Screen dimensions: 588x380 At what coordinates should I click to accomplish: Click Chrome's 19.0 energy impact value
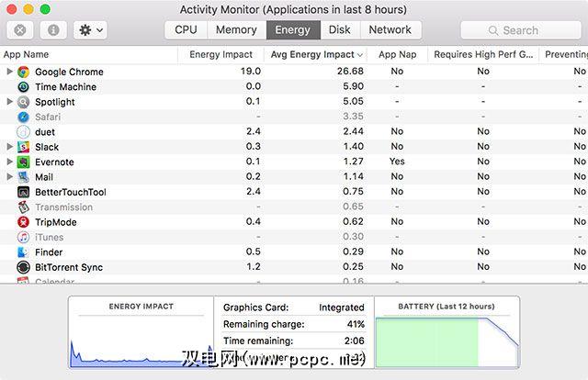tap(251, 71)
